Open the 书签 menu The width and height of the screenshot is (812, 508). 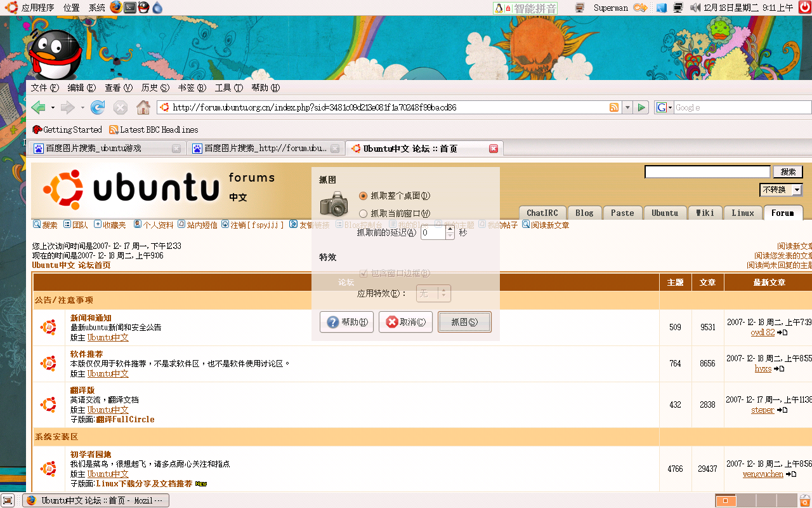192,88
